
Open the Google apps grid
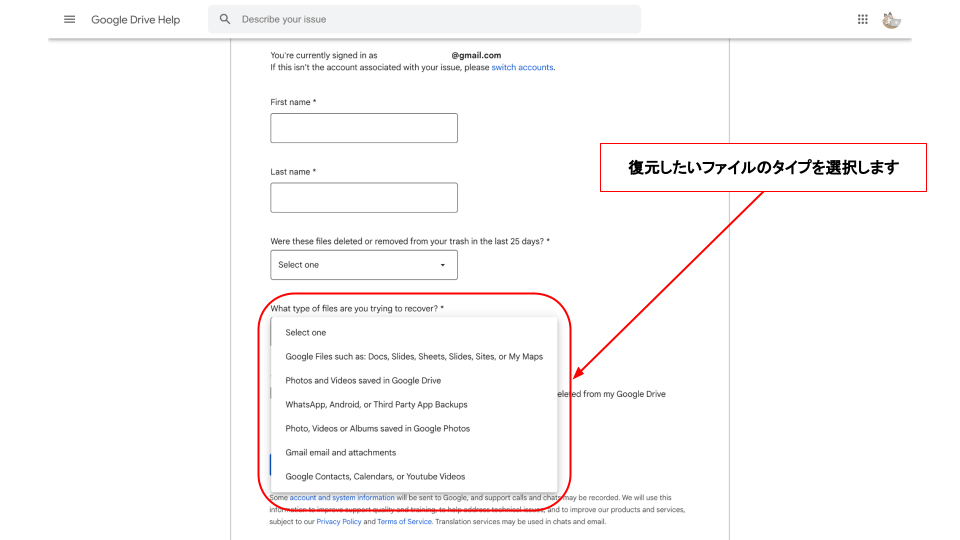[863, 19]
